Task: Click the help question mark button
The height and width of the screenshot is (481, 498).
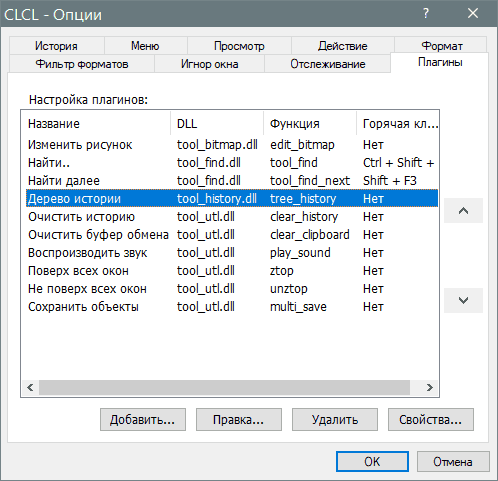Action: [x=426, y=13]
